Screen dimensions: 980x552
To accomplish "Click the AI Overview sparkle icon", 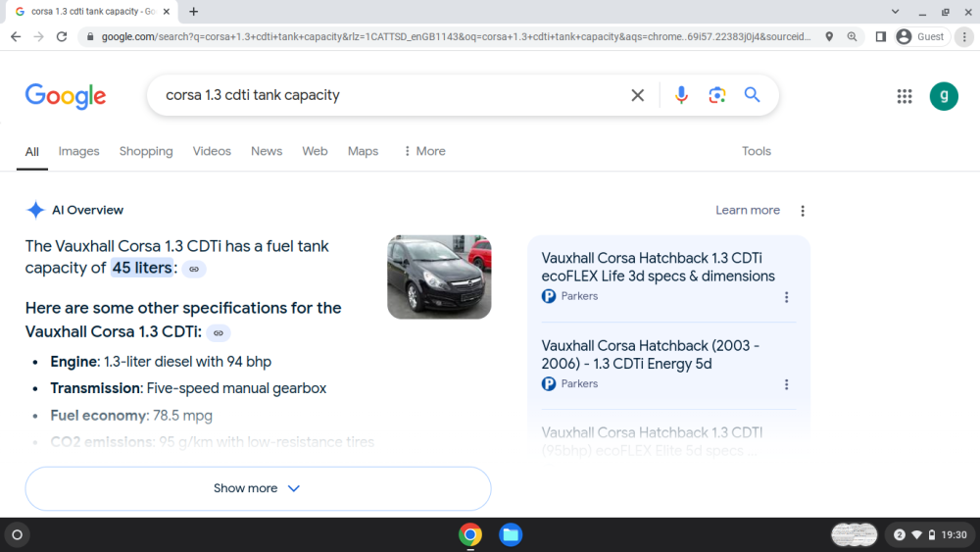I will pyautogui.click(x=35, y=210).
